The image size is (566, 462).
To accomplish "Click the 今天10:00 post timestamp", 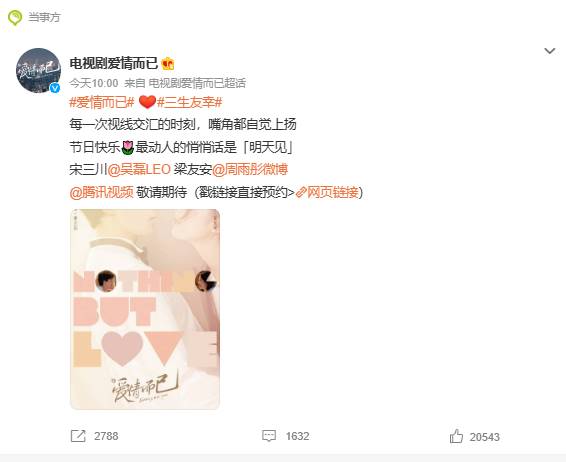I will coord(94,83).
